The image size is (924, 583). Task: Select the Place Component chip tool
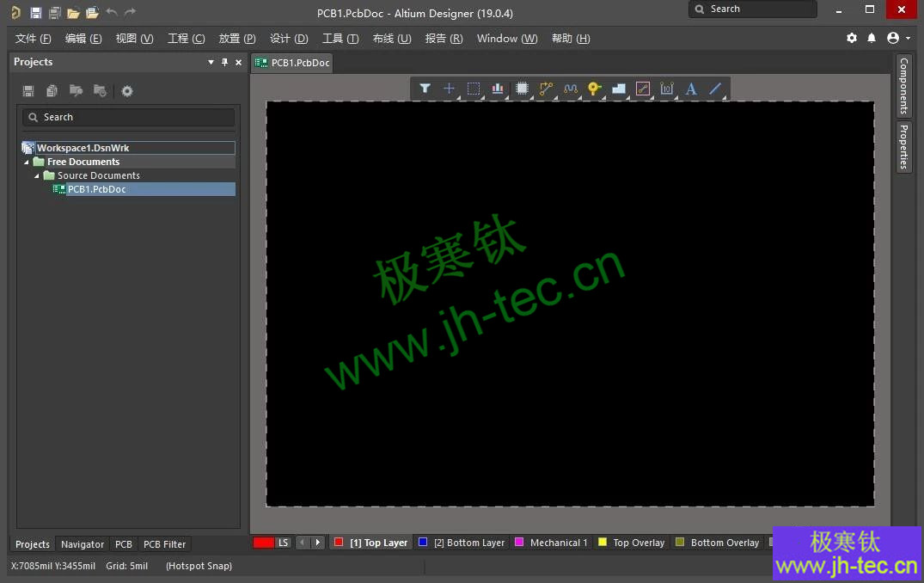tap(522, 89)
